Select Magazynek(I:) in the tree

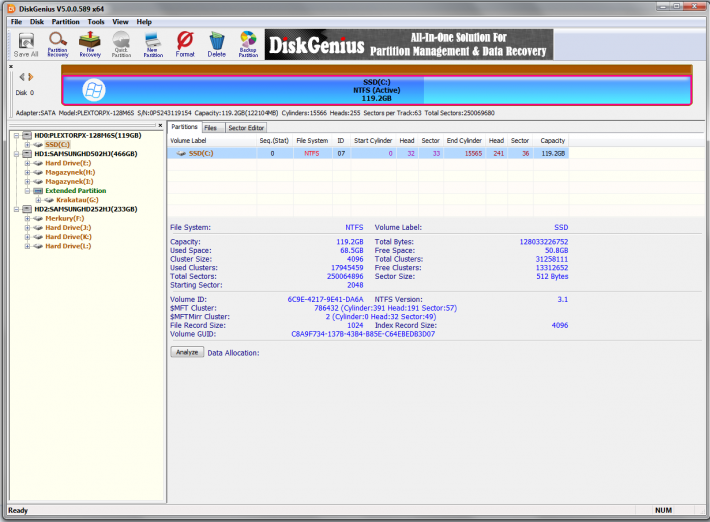pyautogui.click(x=69, y=182)
